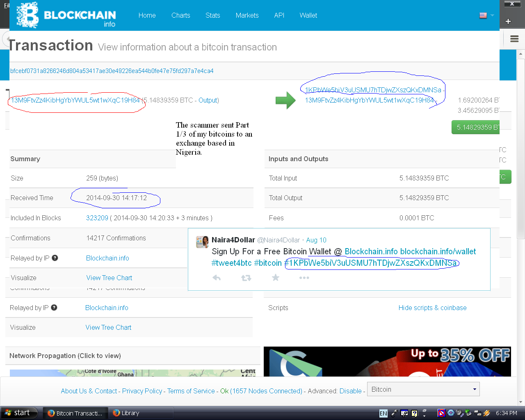The width and height of the screenshot is (525, 420).
Task: Click the Received Time 2014-09-30 14:17:12 value
Action: [x=116, y=198]
